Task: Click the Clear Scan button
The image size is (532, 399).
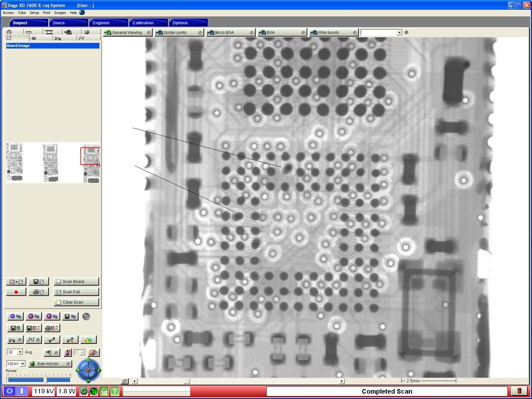Action: click(x=76, y=302)
